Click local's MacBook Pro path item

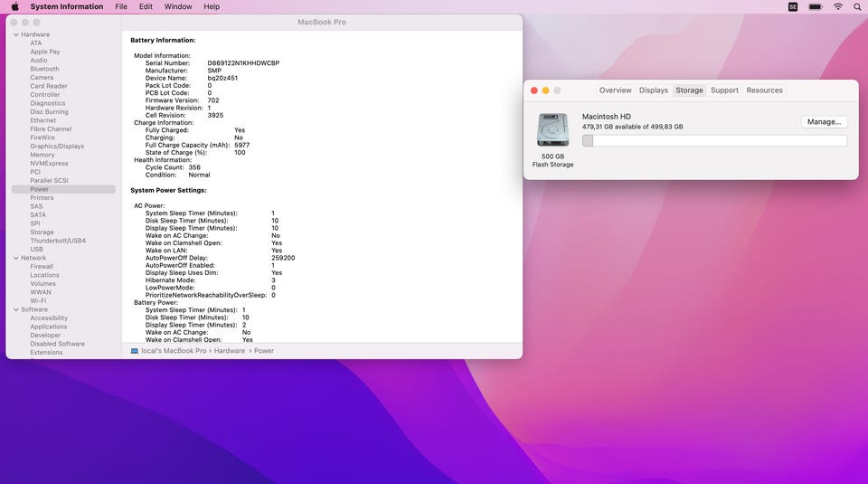tap(174, 351)
